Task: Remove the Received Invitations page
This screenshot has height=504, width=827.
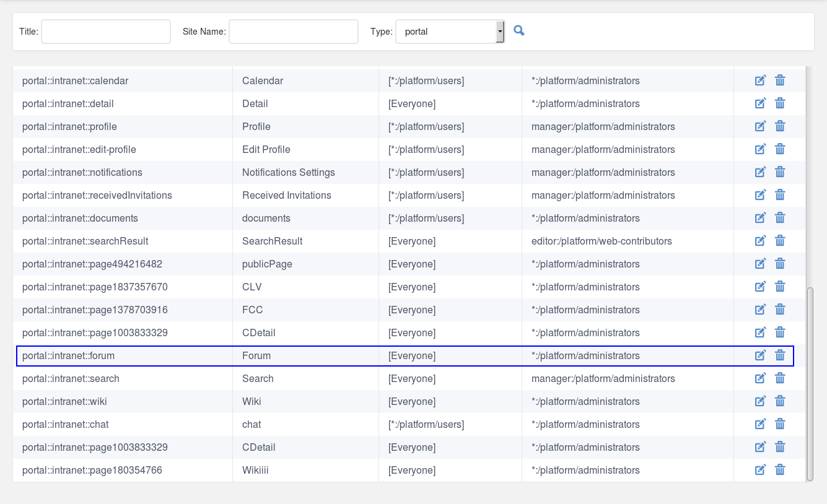Action: point(780,195)
